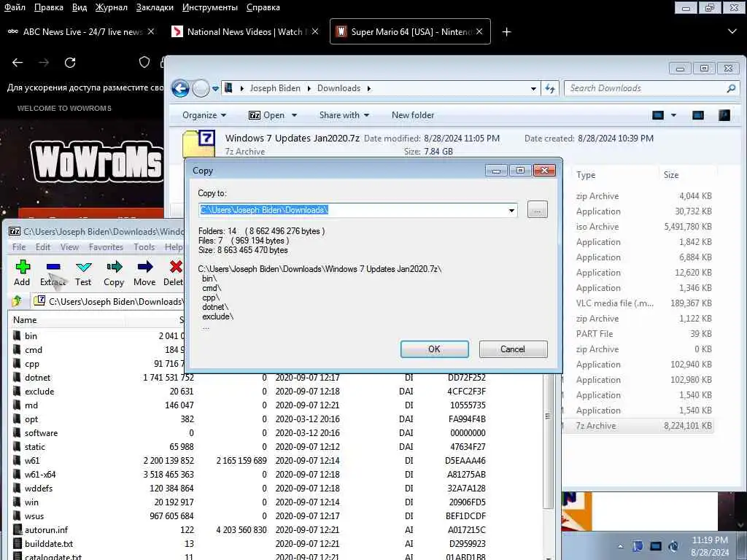This screenshot has width=747, height=560.
Task: Click the Explorer Forward arrow button
Action: (x=201, y=88)
